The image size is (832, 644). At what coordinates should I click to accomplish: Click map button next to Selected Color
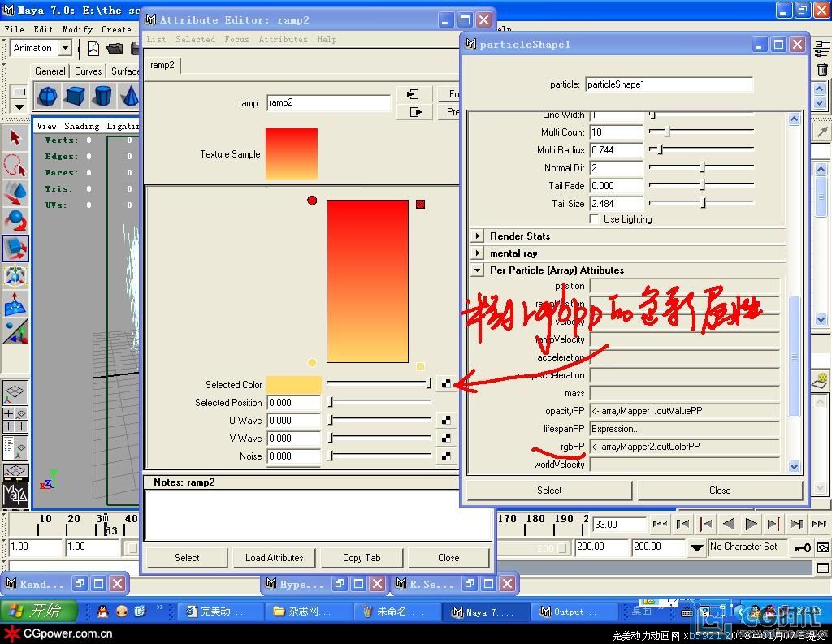pyautogui.click(x=446, y=383)
